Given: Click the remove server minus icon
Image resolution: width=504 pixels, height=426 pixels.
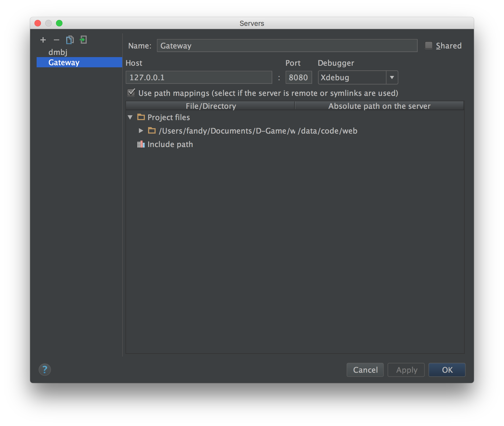Looking at the screenshot, I should click(56, 40).
